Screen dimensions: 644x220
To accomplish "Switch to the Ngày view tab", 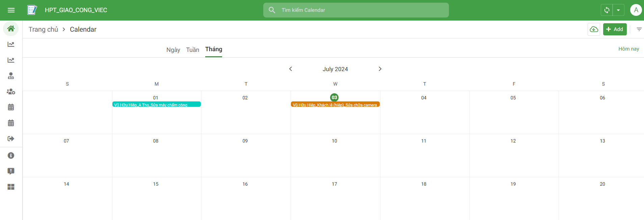I will click(173, 50).
